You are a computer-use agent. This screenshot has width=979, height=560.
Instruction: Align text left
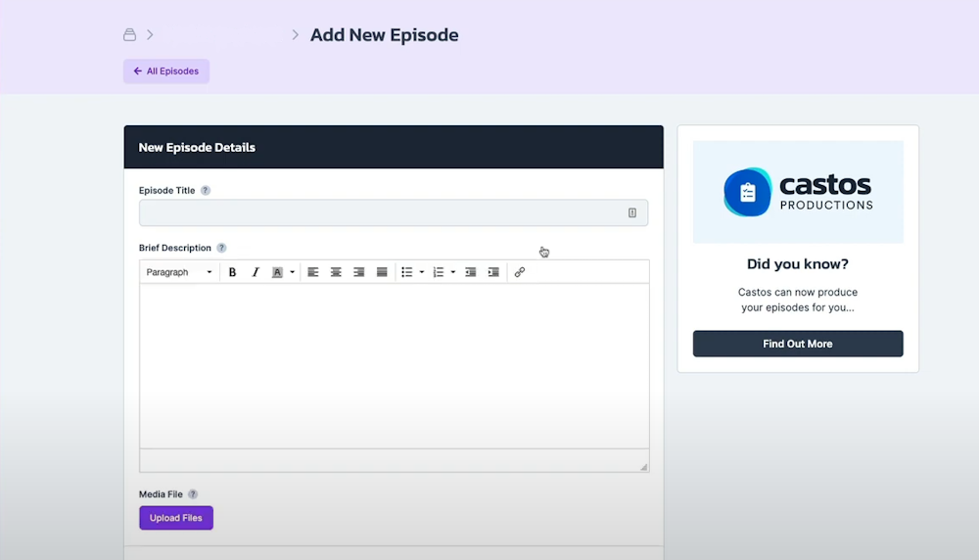tap(313, 272)
